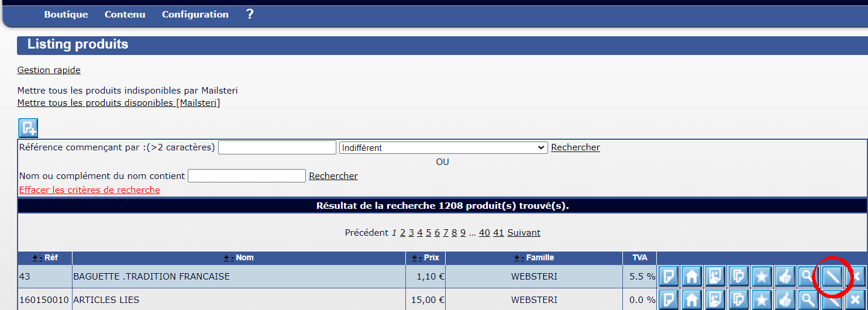Open the Indifférent dropdown list
Image resolution: width=868 pixels, height=310 pixels.
tap(443, 148)
